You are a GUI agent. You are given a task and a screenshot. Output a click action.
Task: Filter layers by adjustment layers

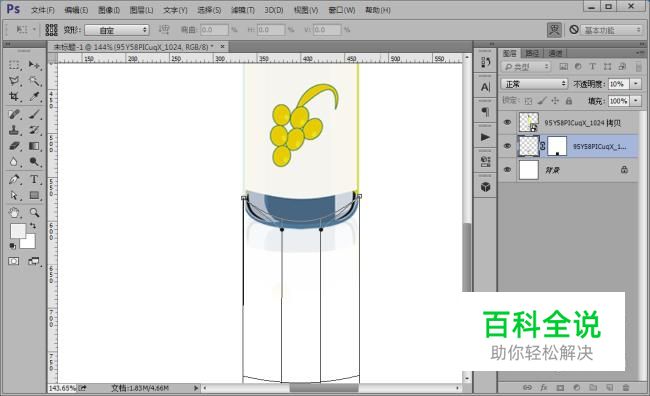[578, 67]
